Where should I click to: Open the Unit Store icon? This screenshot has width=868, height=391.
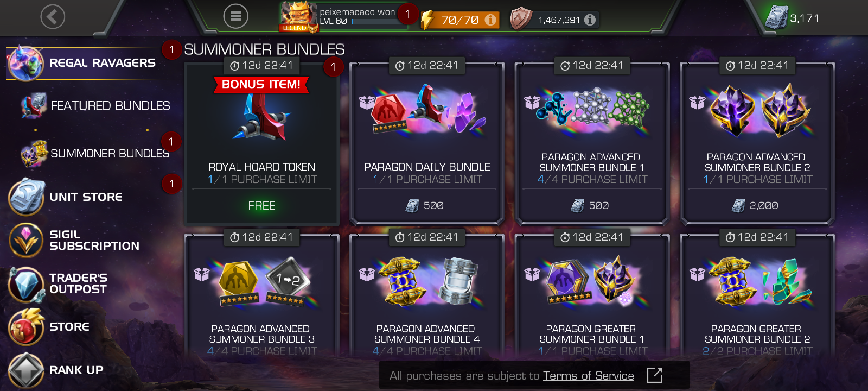[26, 197]
